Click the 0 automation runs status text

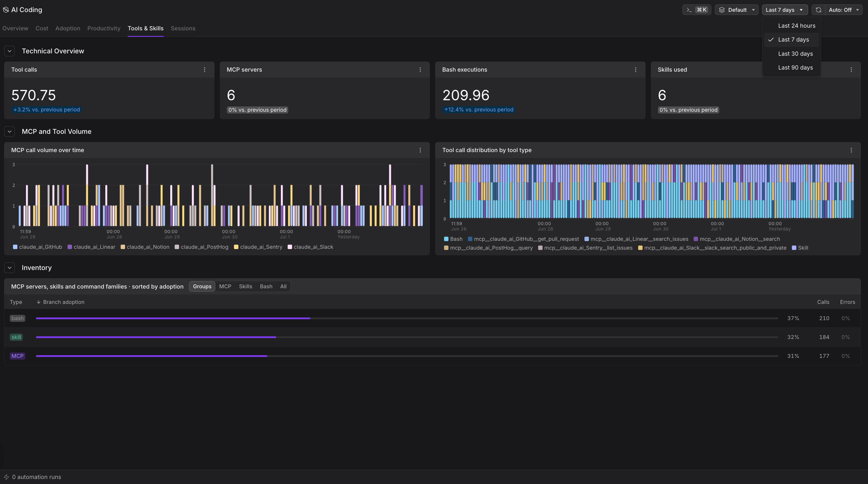click(x=36, y=477)
